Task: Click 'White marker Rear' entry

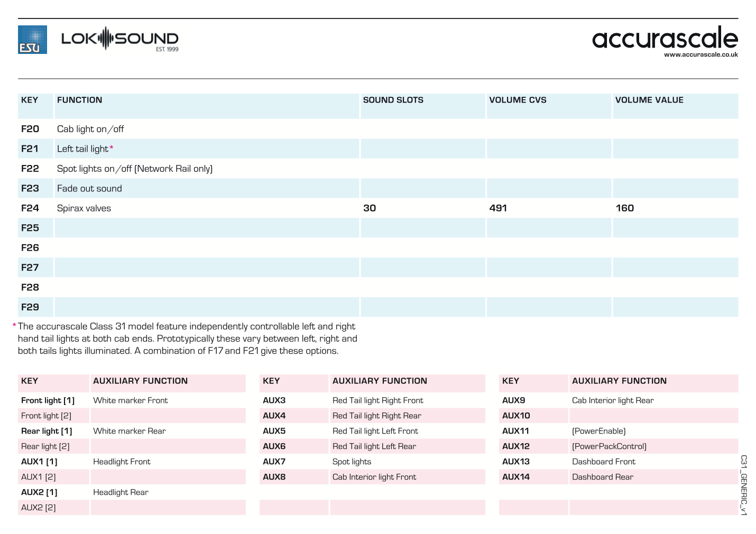Action: point(130,431)
